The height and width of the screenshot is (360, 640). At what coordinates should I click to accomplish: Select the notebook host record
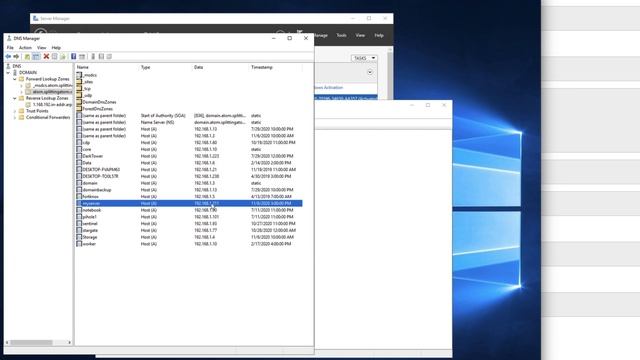(x=189, y=210)
